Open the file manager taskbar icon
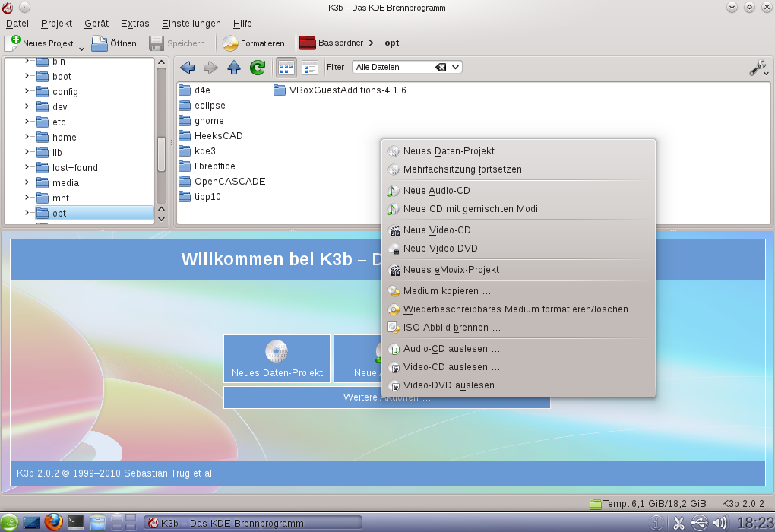 pyautogui.click(x=97, y=522)
